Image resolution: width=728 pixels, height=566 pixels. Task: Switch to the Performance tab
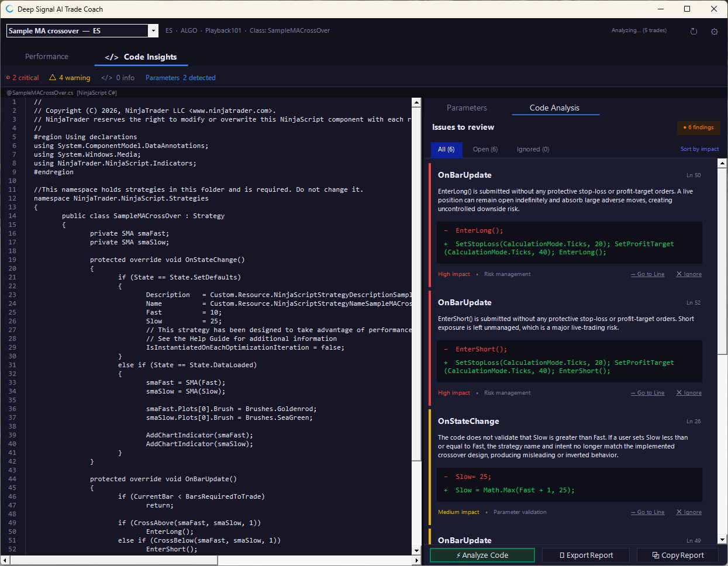point(47,57)
